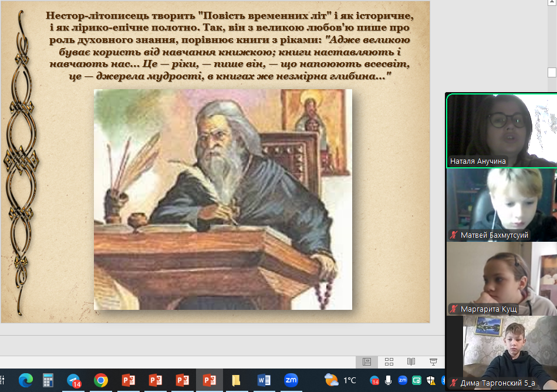This screenshot has width=557, height=392.
Task: Click the scroll-up arrow of the slide scrollbar
Action: tap(552, 2)
